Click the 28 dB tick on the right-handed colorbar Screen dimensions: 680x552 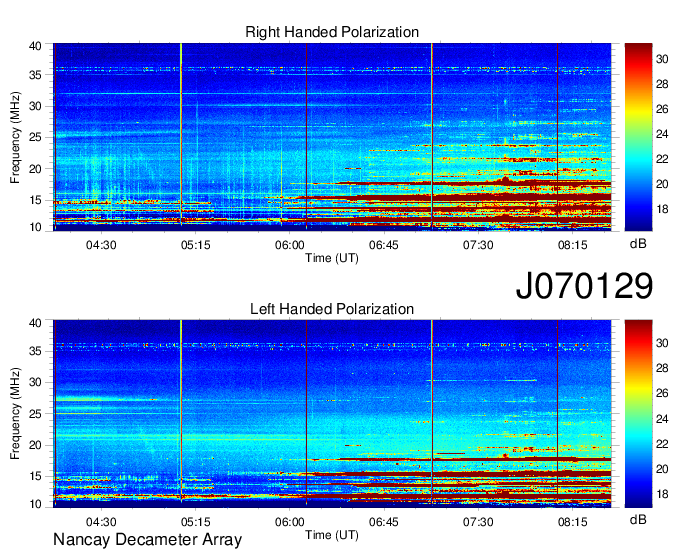click(x=662, y=84)
